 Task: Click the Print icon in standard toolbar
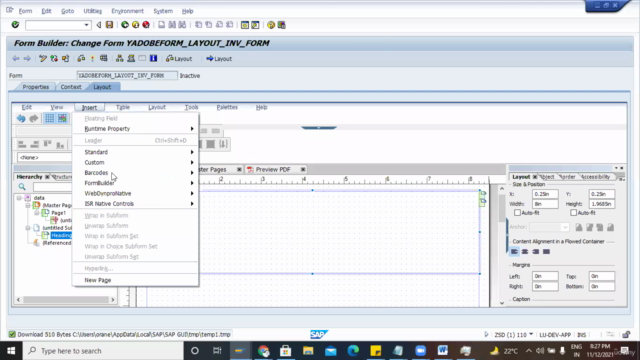pyautogui.click(x=162, y=25)
